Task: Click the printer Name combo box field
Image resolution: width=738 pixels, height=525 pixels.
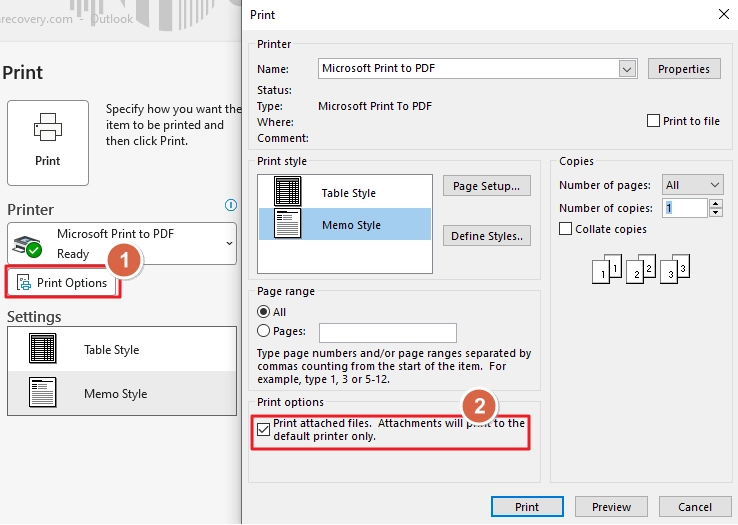Action: point(478,69)
